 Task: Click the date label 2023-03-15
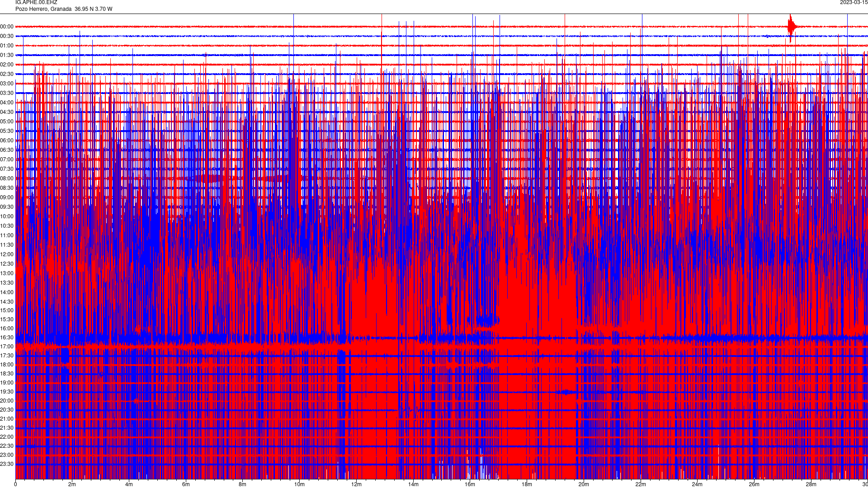tap(854, 2)
